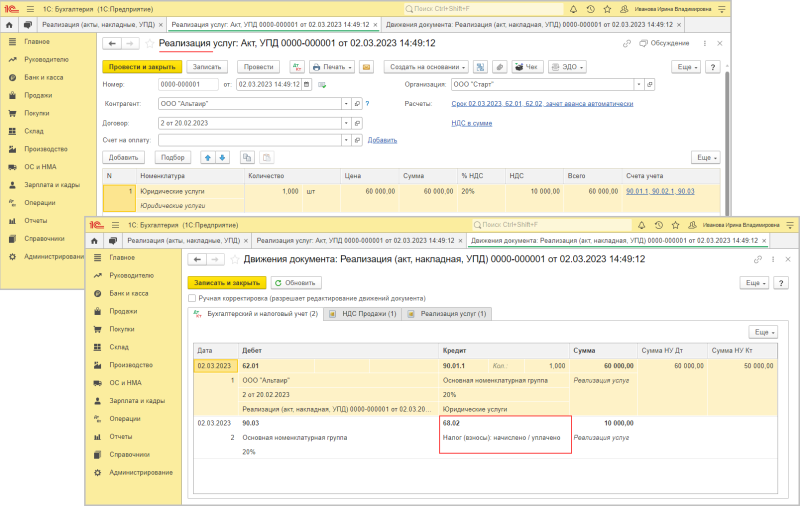Move the row up with the arrow icon
Image resolution: width=800 pixels, height=506 pixels.
pyautogui.click(x=208, y=158)
